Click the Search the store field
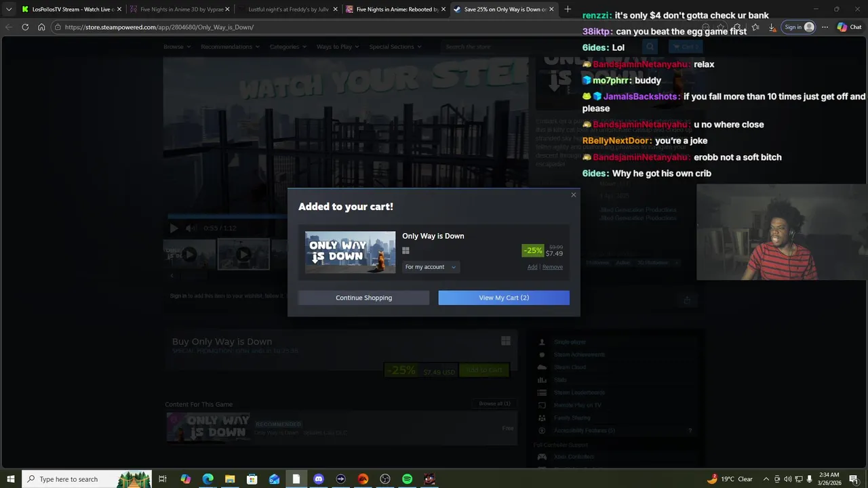The width and height of the screenshot is (868, 488). pos(540,47)
